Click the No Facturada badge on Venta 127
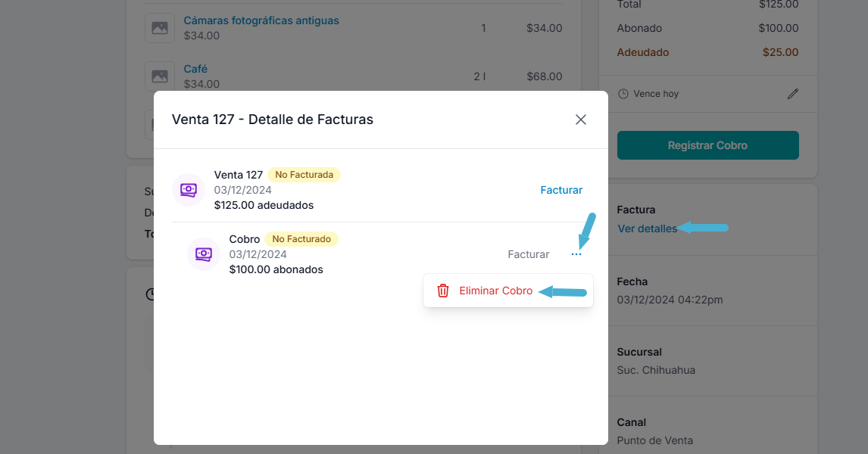 pos(304,175)
